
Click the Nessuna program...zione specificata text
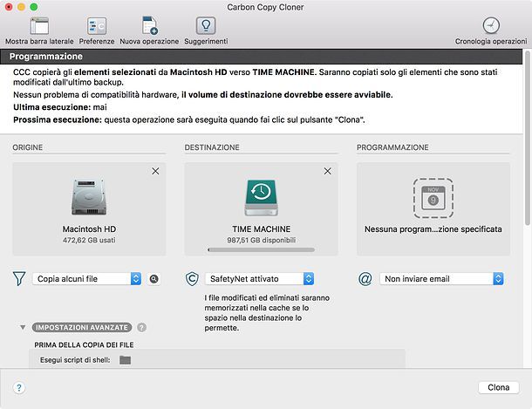(x=433, y=229)
